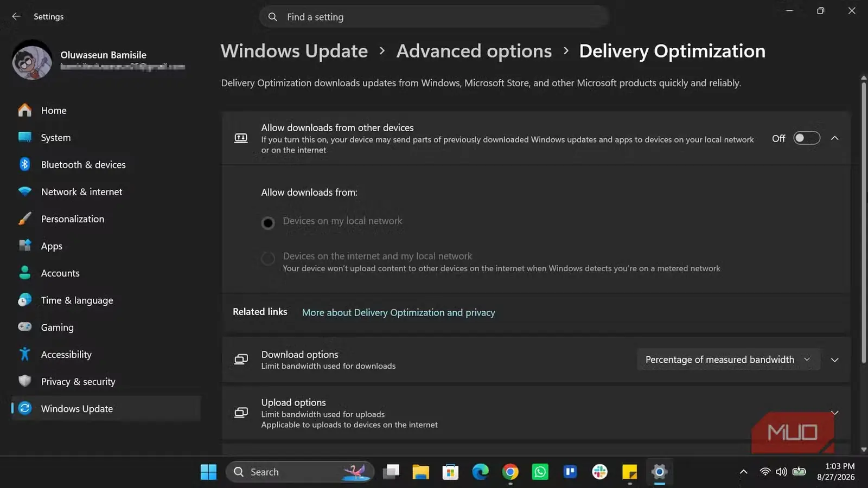This screenshot has height=488, width=868.
Task: Open Sticky Notes from the taskbar
Action: tap(629, 472)
